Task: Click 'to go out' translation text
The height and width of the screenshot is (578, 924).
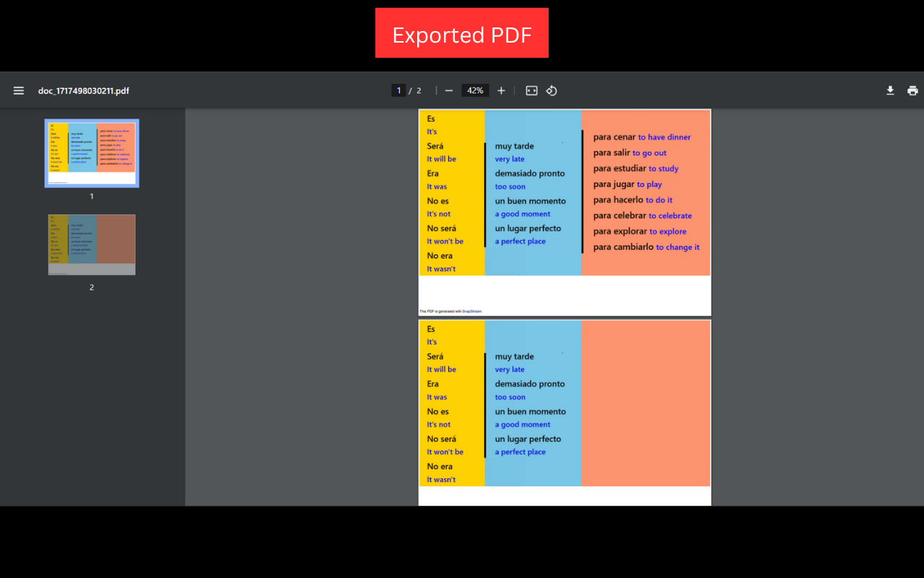Action: point(650,153)
